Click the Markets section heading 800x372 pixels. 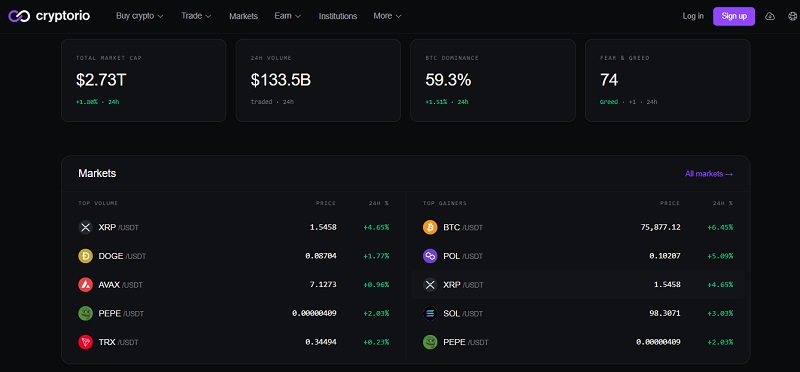[x=97, y=173]
